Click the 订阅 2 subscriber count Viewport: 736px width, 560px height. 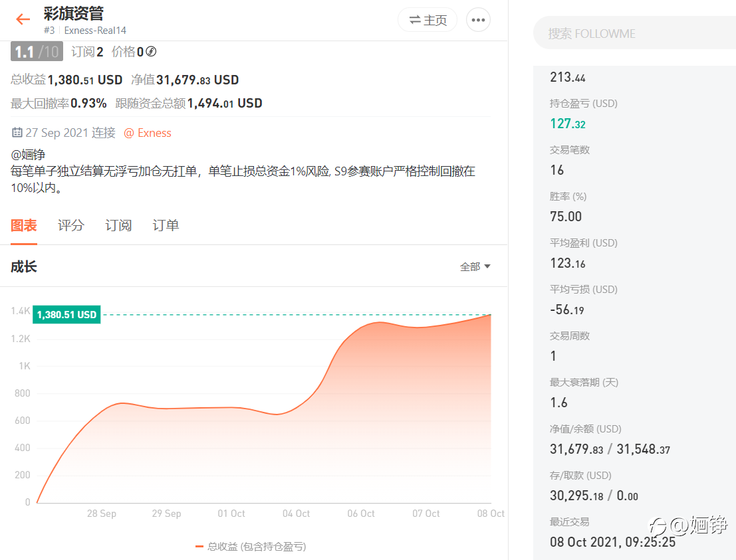pos(87,52)
